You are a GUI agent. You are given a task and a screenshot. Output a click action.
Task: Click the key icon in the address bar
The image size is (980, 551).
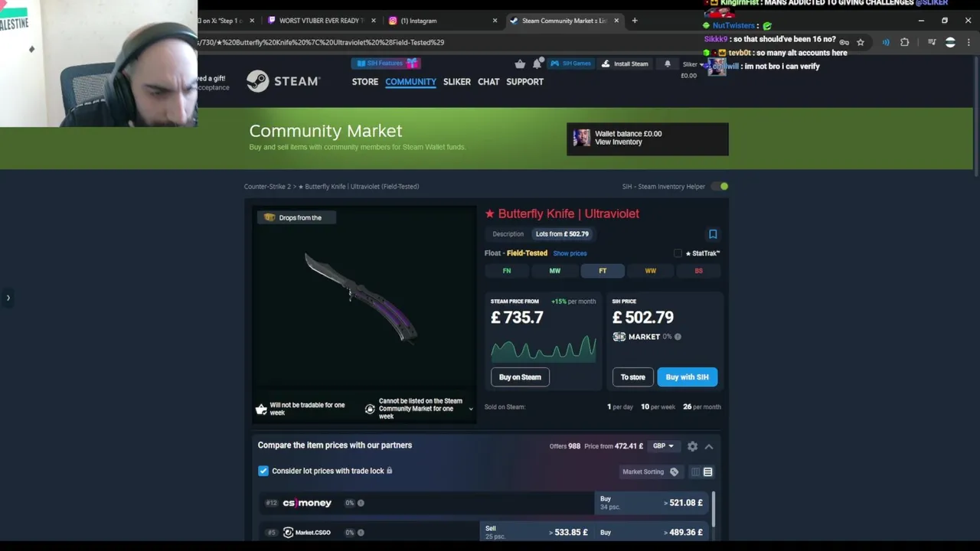(844, 42)
